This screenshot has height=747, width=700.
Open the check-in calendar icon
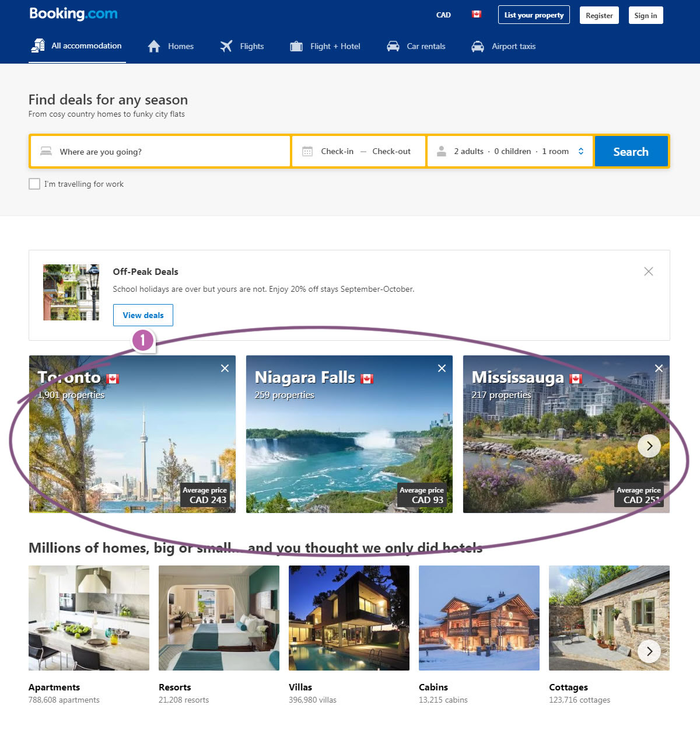click(x=307, y=152)
